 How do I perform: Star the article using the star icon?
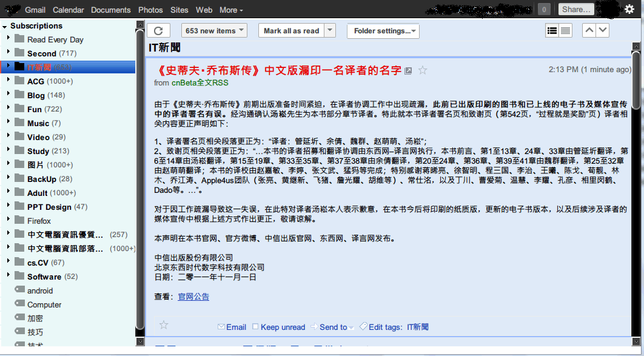pos(422,70)
